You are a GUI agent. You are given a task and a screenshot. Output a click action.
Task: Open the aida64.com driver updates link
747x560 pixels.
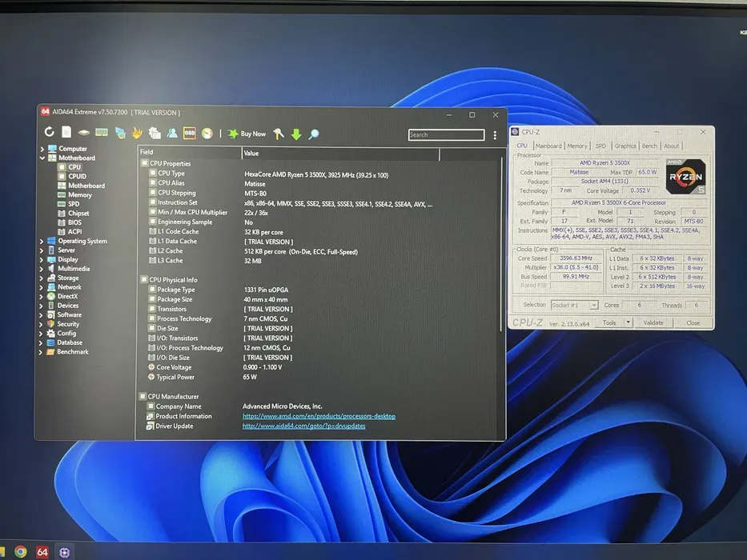point(304,426)
